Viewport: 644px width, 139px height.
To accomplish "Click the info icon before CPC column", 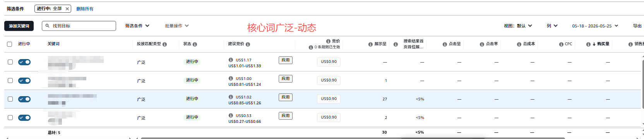I will 561,44.
